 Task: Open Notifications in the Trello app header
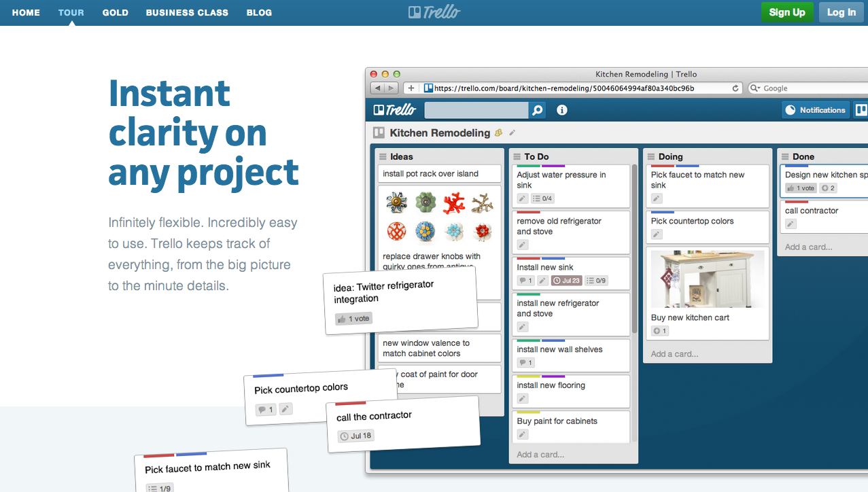tap(816, 110)
